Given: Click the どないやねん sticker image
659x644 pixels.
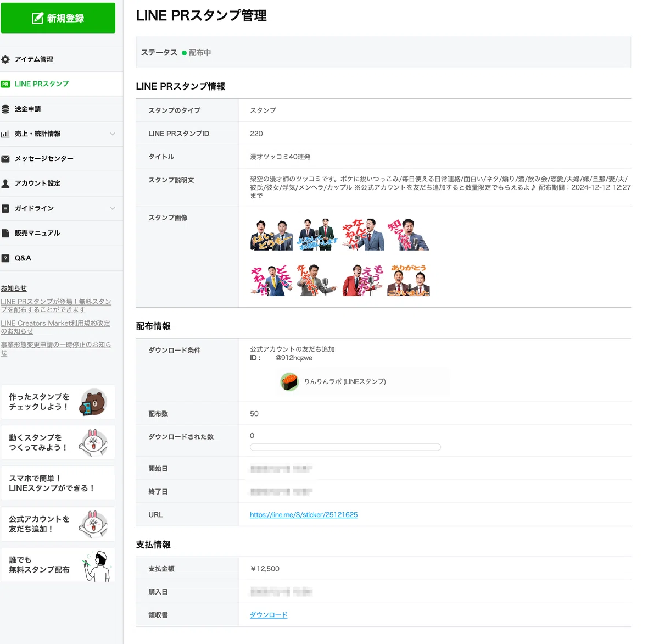Looking at the screenshot, I should coord(272,280).
